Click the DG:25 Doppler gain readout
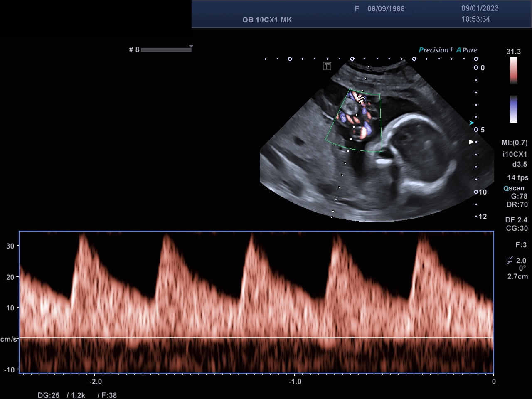The height and width of the screenshot is (399, 532). (49, 395)
